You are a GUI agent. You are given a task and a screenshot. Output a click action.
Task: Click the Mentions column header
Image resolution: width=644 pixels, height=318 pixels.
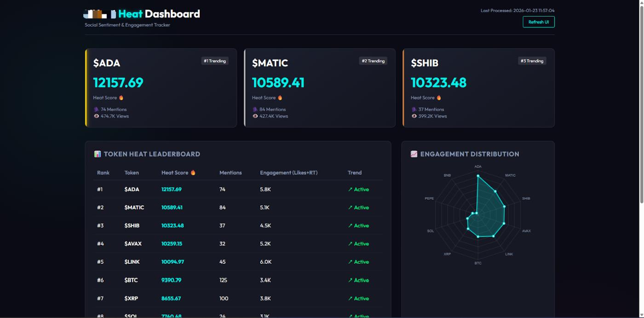point(230,173)
